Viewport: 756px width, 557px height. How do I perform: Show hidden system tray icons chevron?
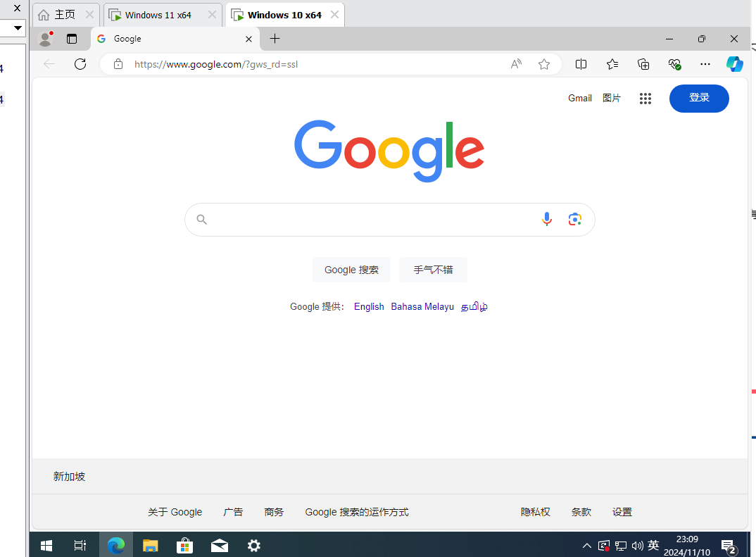tap(587, 546)
